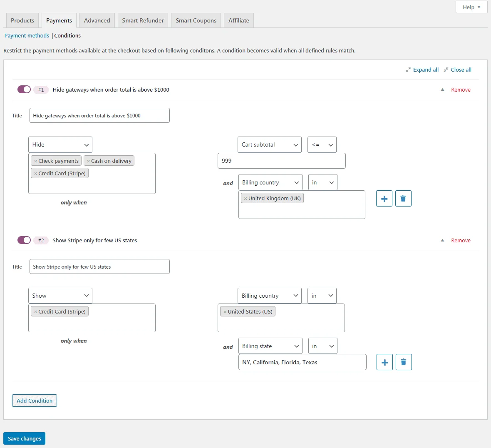Delete the Billing country rule via trash icon in condition #1

click(403, 198)
